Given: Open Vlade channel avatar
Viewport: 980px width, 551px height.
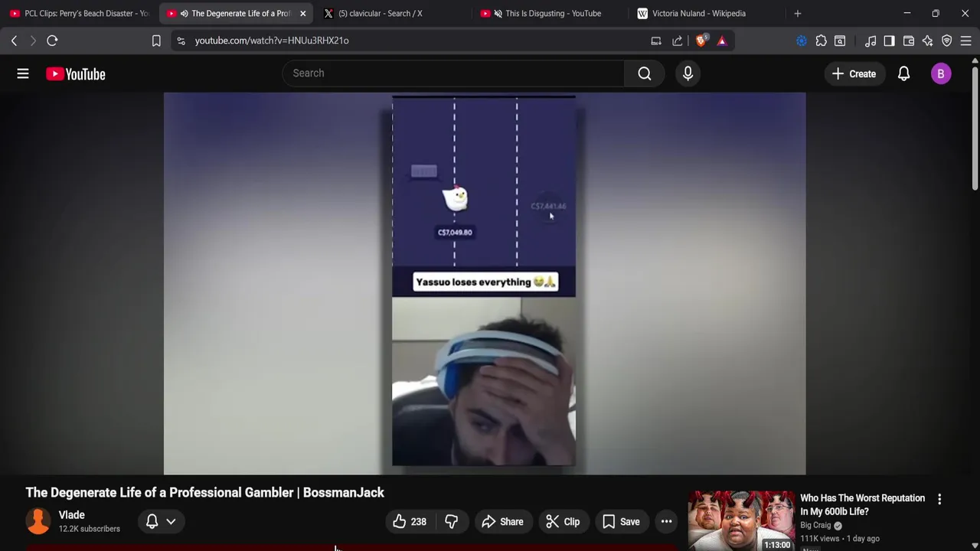Looking at the screenshot, I should pyautogui.click(x=38, y=521).
